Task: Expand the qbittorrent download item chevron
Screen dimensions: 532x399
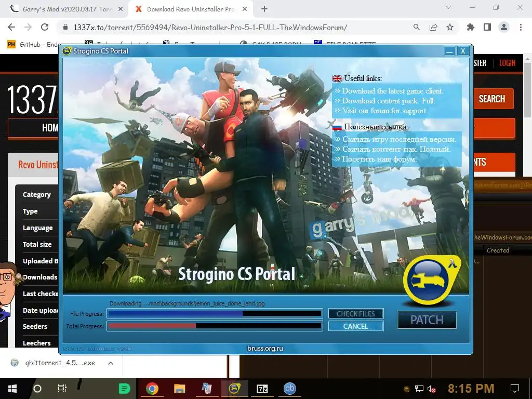Action: click(110, 363)
